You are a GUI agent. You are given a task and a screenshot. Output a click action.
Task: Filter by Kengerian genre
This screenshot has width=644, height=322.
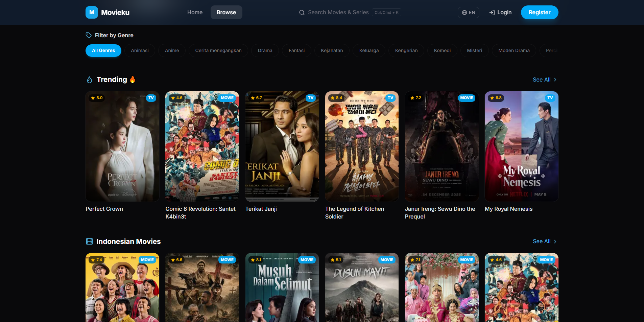point(406,50)
